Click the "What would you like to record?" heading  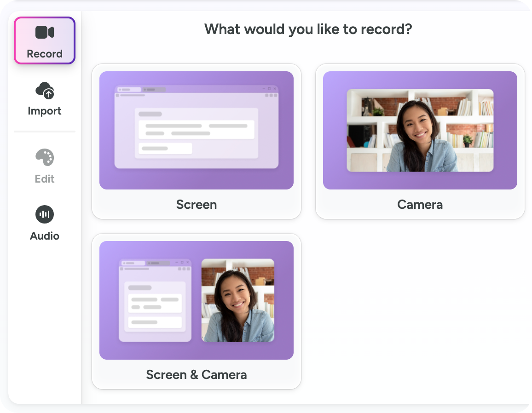(x=308, y=29)
